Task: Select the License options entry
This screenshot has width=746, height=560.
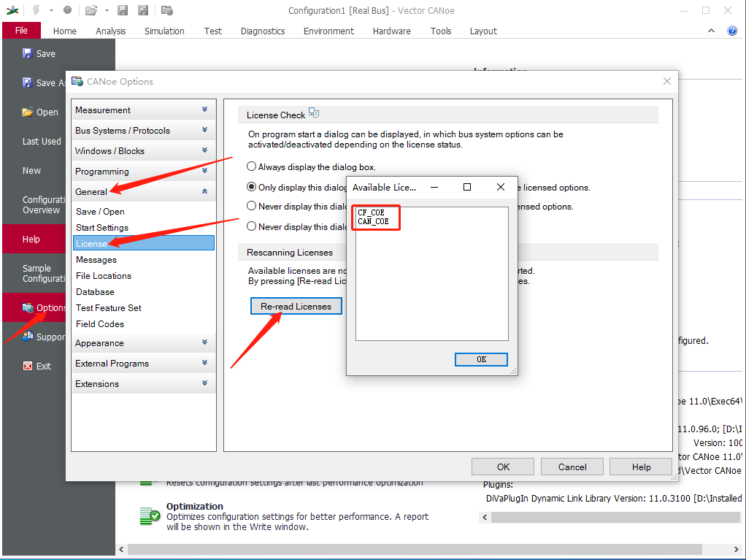Action: [144, 243]
